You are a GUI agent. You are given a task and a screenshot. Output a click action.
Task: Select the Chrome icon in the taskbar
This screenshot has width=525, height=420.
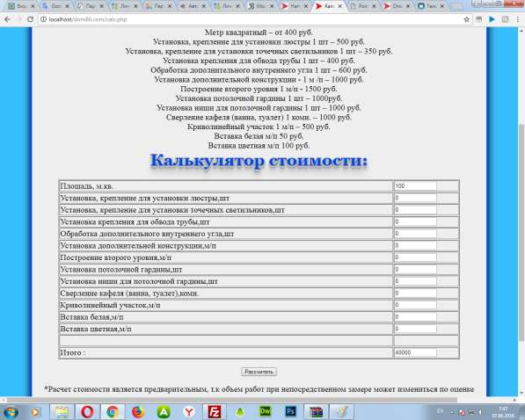pos(113,412)
